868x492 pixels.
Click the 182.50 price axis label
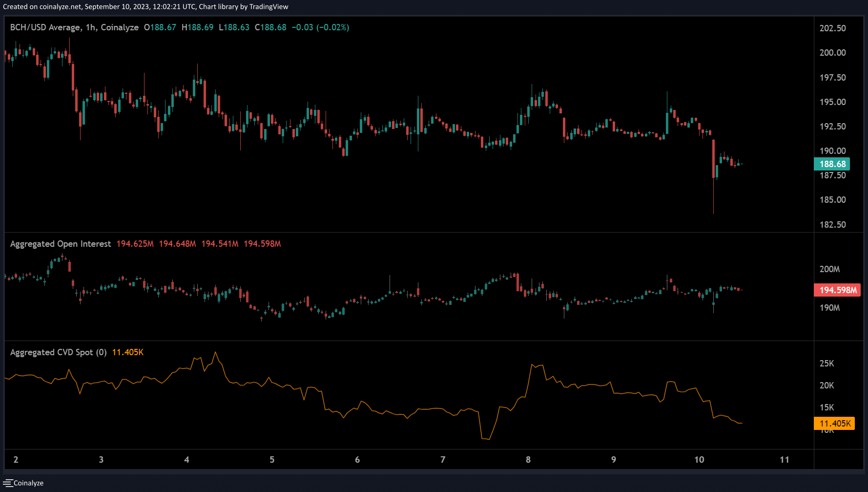833,225
